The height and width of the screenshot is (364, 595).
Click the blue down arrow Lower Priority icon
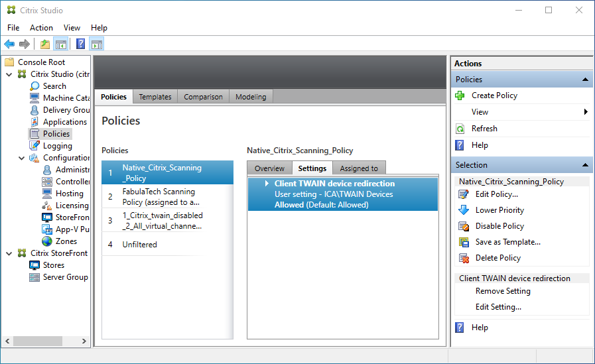click(464, 210)
